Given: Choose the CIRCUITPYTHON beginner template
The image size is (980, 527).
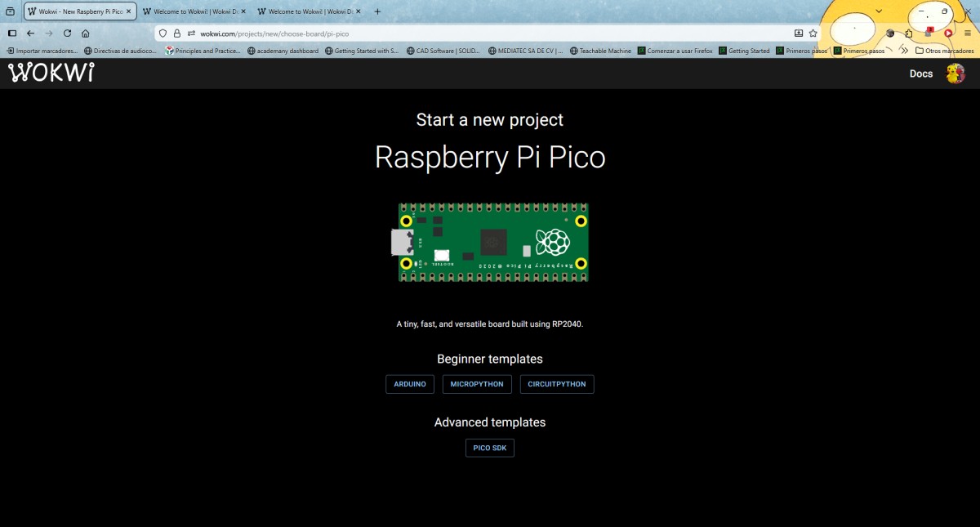Looking at the screenshot, I should click(x=557, y=384).
